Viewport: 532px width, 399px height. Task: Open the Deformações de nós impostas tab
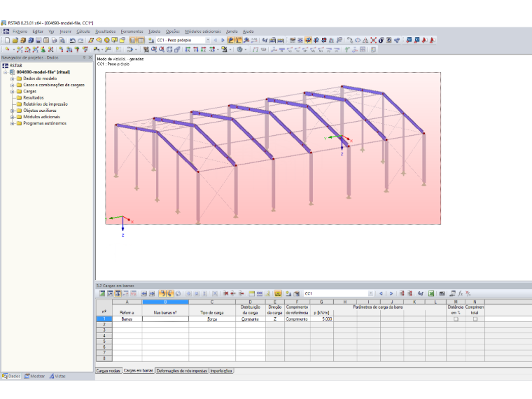pyautogui.click(x=182, y=371)
